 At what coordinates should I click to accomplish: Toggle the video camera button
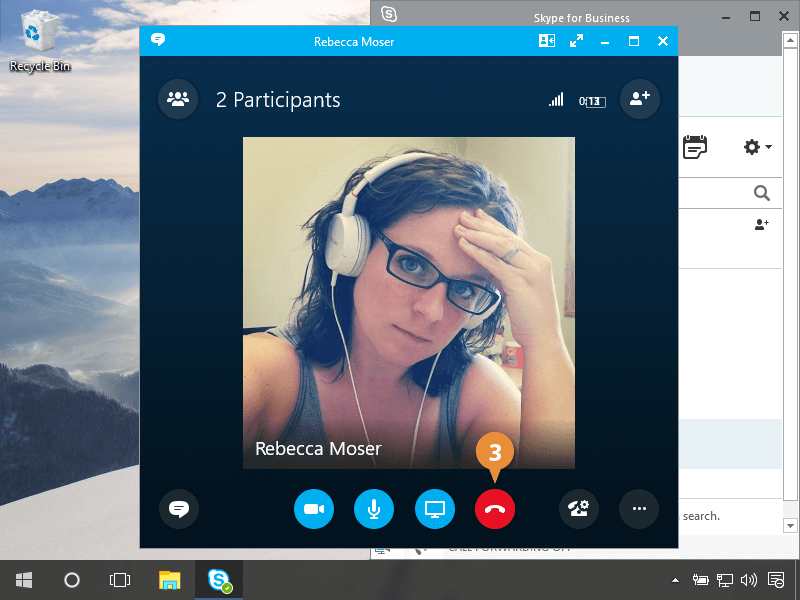point(313,509)
